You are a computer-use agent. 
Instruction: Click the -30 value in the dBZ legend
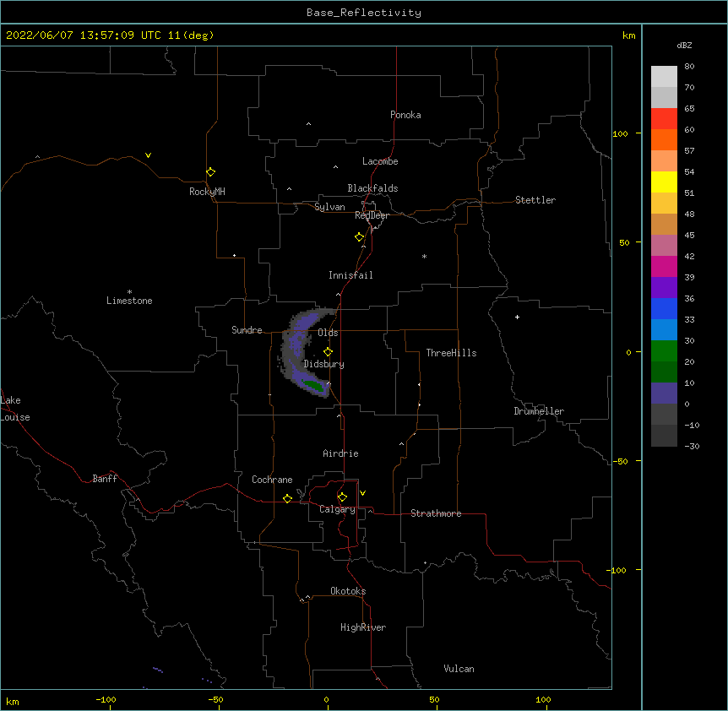(x=692, y=446)
